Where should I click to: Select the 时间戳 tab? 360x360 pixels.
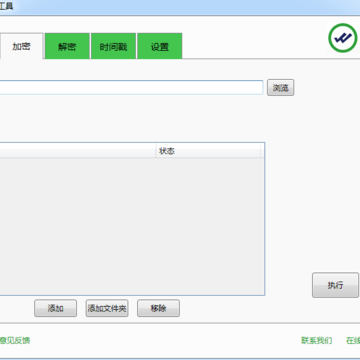tap(113, 46)
